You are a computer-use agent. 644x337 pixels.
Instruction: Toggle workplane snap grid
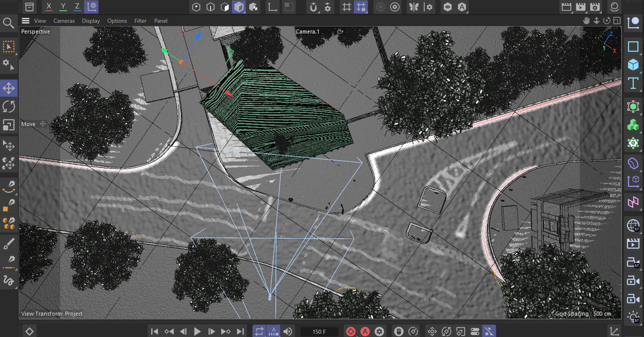[x=347, y=7]
